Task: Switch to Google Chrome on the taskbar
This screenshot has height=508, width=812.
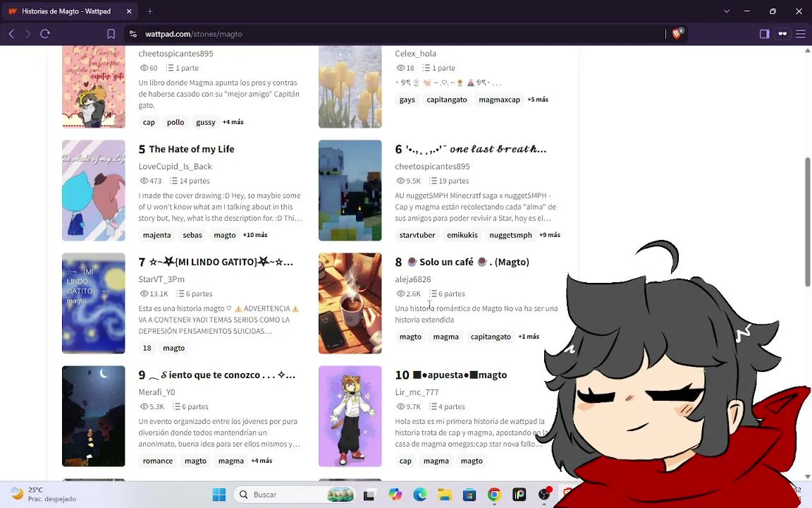Action: 495,495
